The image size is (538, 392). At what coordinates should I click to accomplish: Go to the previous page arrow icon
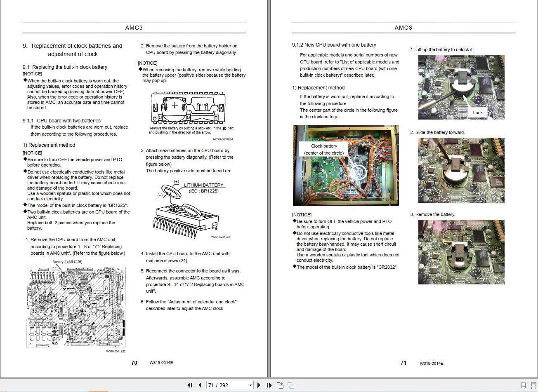coord(199,385)
